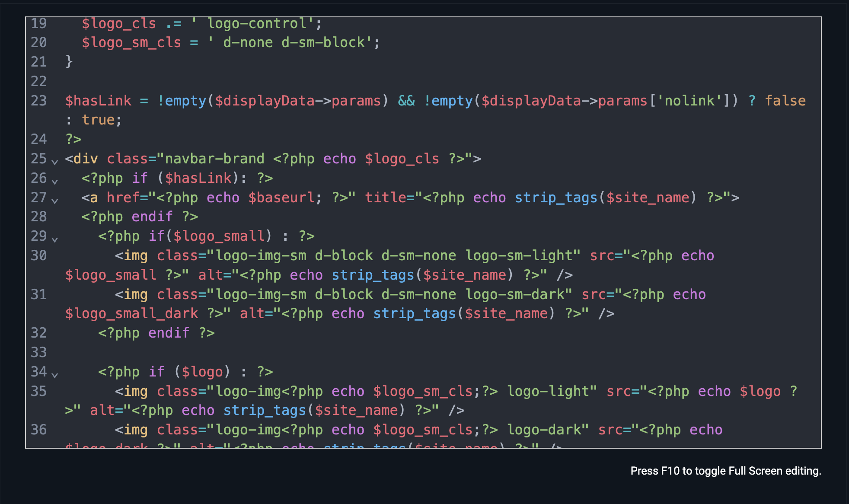The image size is (849, 504).
Task: Click line number 23 in the gutter
Action: pyautogui.click(x=39, y=101)
